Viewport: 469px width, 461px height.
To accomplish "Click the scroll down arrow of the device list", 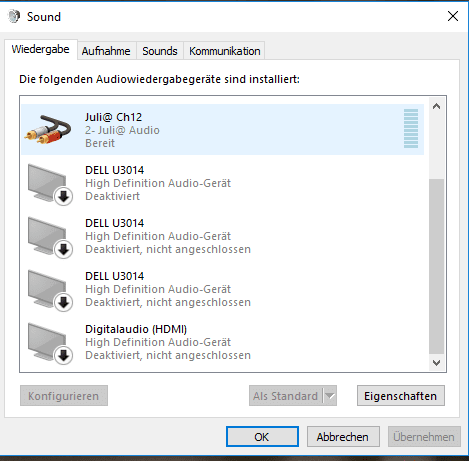I will point(436,363).
